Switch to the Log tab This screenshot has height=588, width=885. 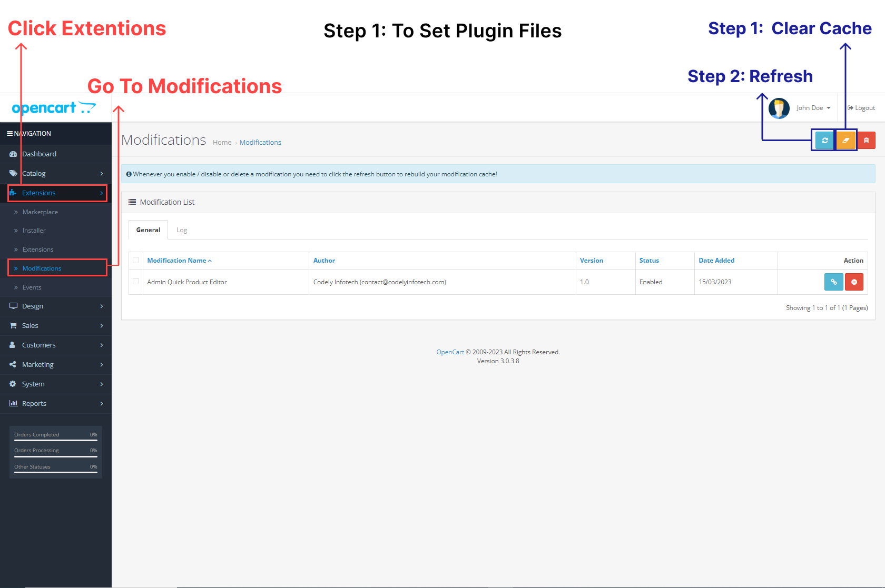point(182,230)
